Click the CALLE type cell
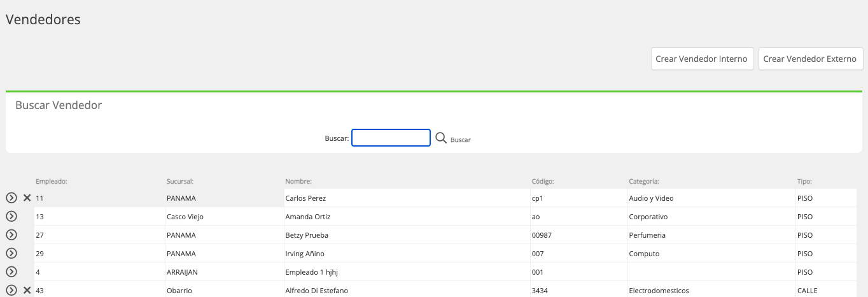Viewport: 868px width, 297px height. [x=825, y=291]
